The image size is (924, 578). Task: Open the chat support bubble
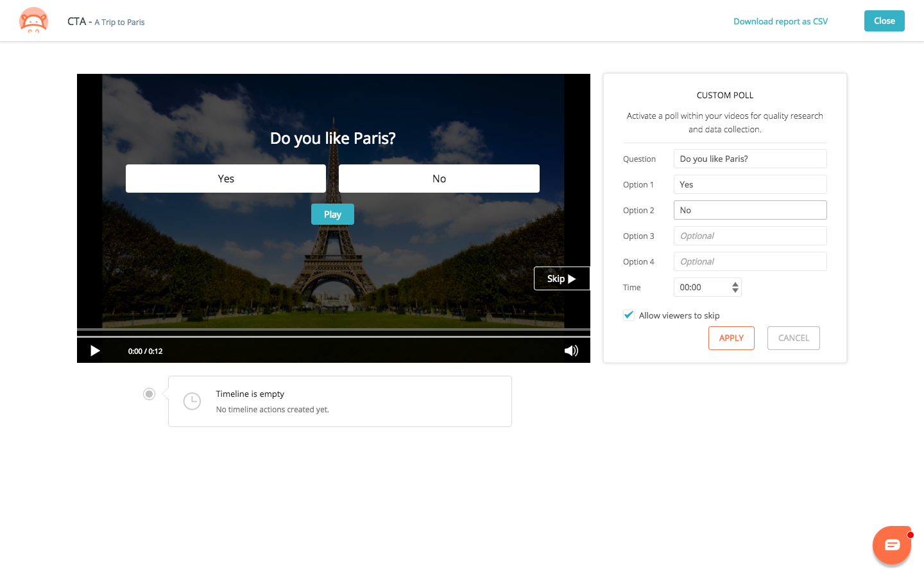[892, 545]
